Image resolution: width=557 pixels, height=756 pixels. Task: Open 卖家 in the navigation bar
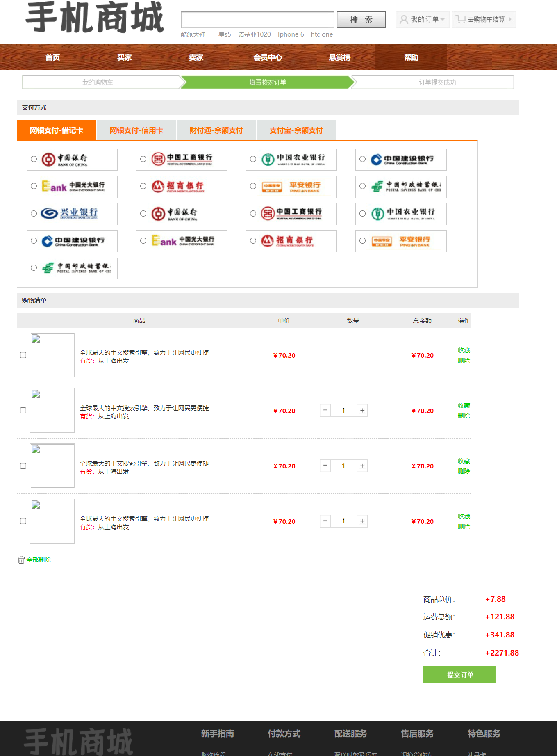196,57
